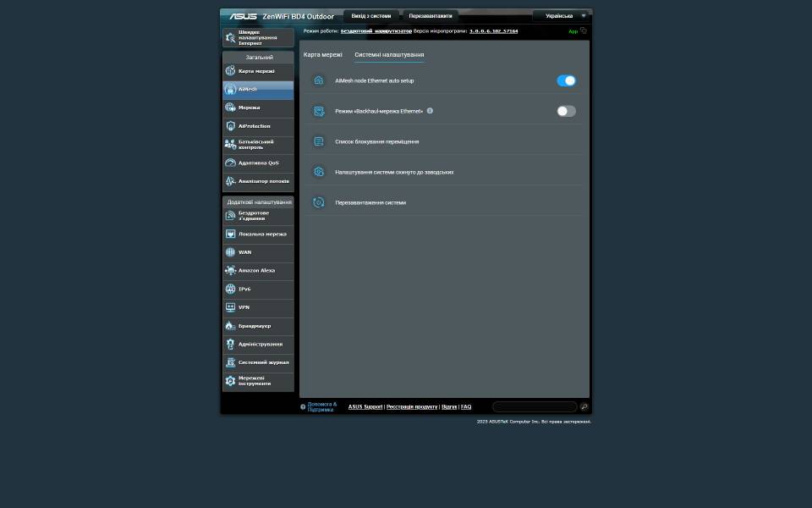Disable AiMesh node Ethernet auto setup
Screen dimensions: 812x508
(x=566, y=80)
